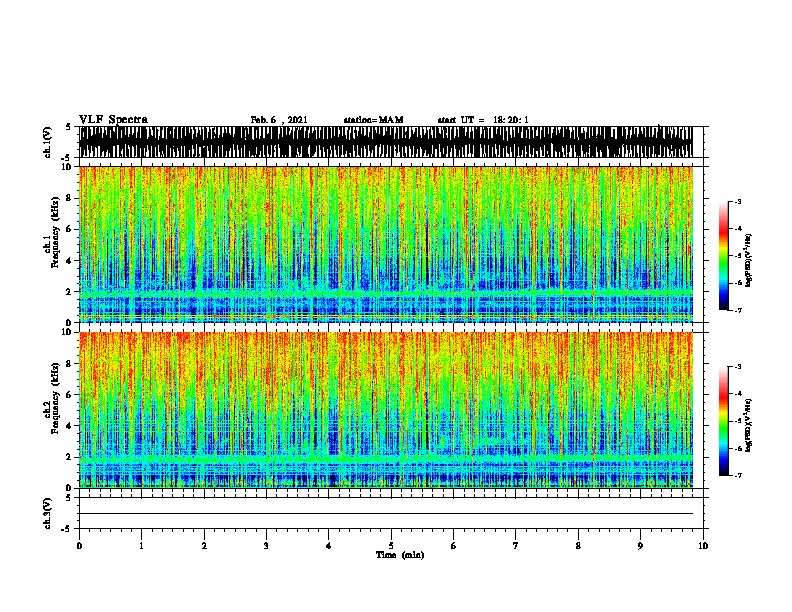Click the time axis tick label "9"

[640, 546]
